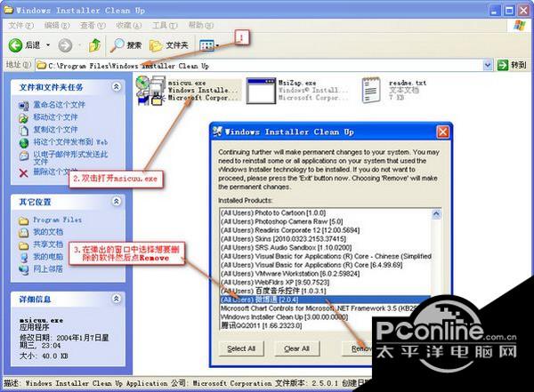
Task: Click 以电子邮件形式发送此文件 link
Action: [70, 158]
